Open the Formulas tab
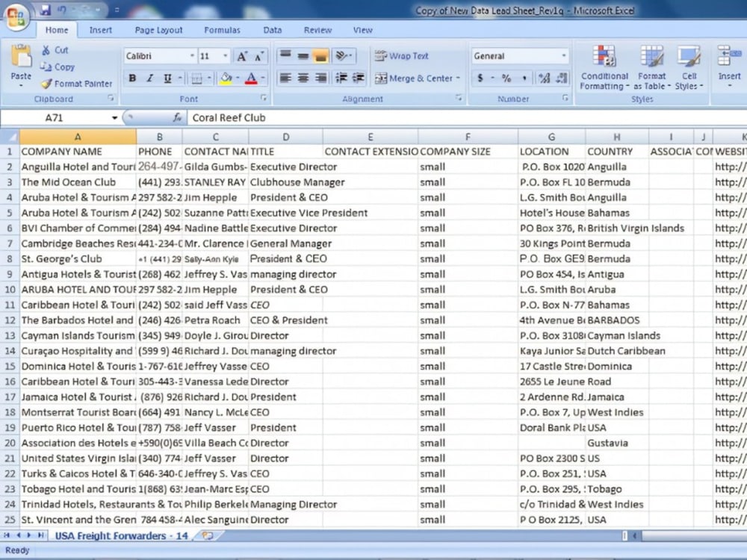 coord(222,30)
